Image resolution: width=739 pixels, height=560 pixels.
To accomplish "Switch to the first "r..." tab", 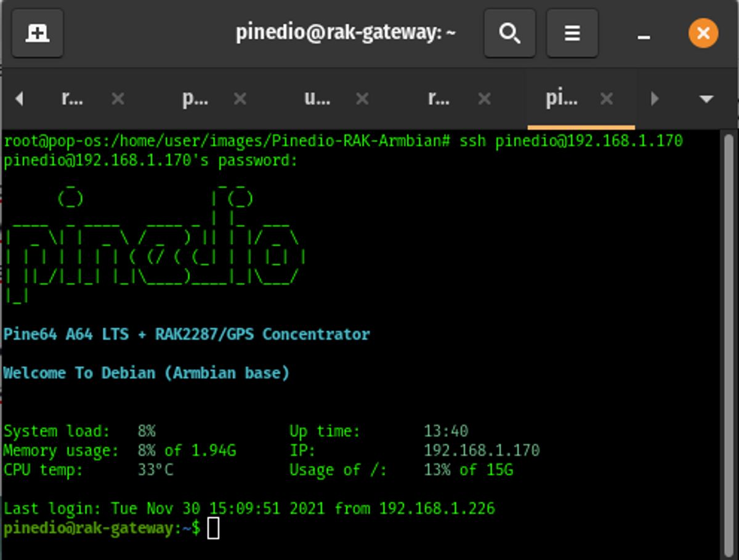I will click(72, 98).
